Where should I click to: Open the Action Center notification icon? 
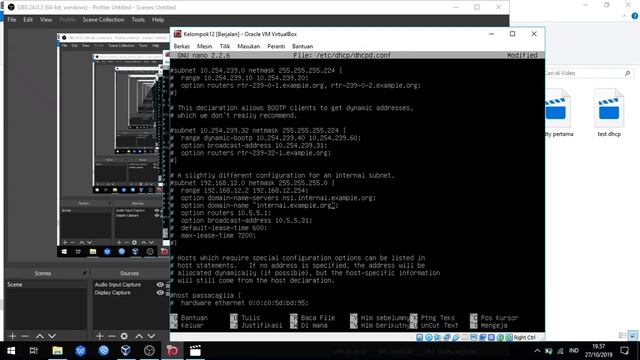[x=624, y=351]
